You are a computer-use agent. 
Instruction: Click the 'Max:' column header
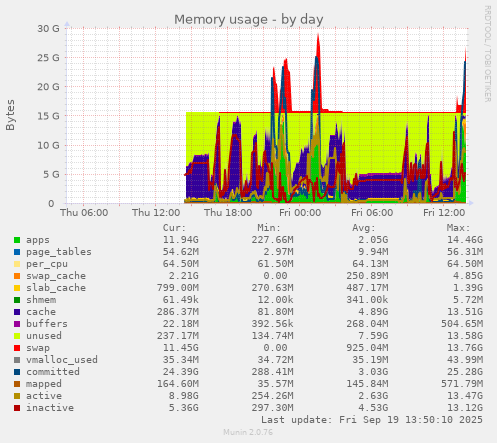(x=458, y=228)
